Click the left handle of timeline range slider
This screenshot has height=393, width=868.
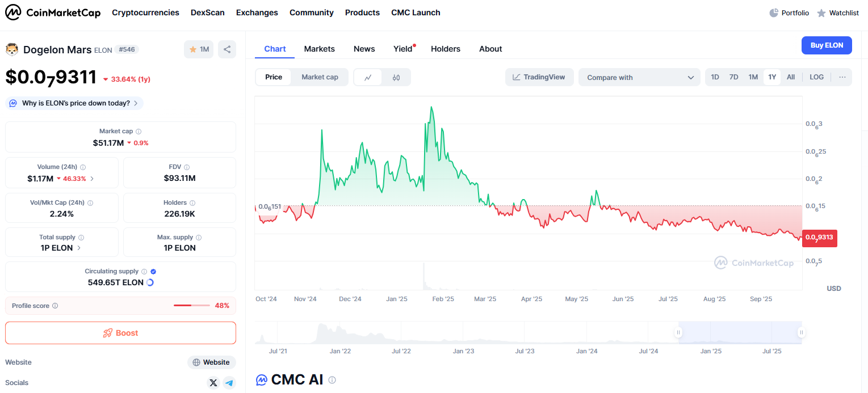[678, 332]
